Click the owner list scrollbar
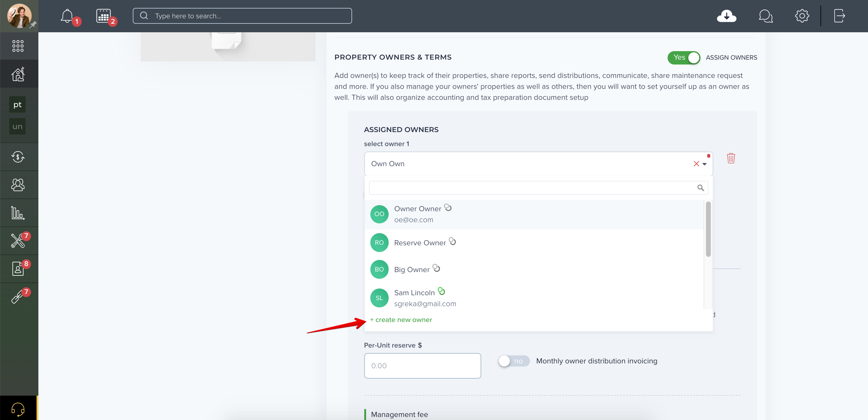The width and height of the screenshot is (868, 420). (708, 229)
